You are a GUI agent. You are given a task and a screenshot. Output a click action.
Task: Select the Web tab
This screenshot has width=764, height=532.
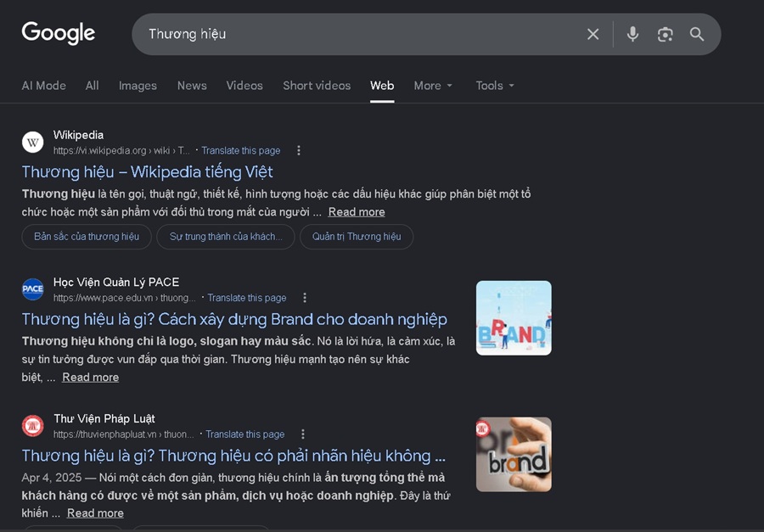point(382,86)
